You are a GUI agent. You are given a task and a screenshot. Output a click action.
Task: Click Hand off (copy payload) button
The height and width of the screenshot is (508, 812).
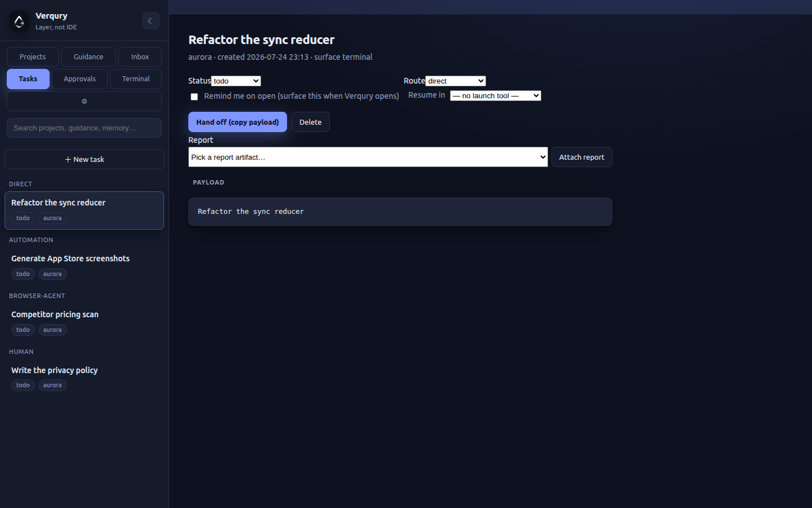(x=237, y=122)
